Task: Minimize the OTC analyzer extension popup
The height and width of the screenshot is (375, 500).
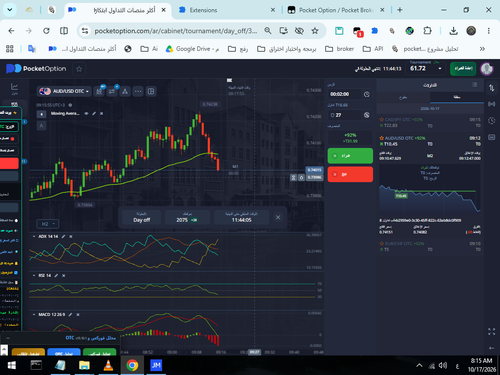Action: coord(8,338)
